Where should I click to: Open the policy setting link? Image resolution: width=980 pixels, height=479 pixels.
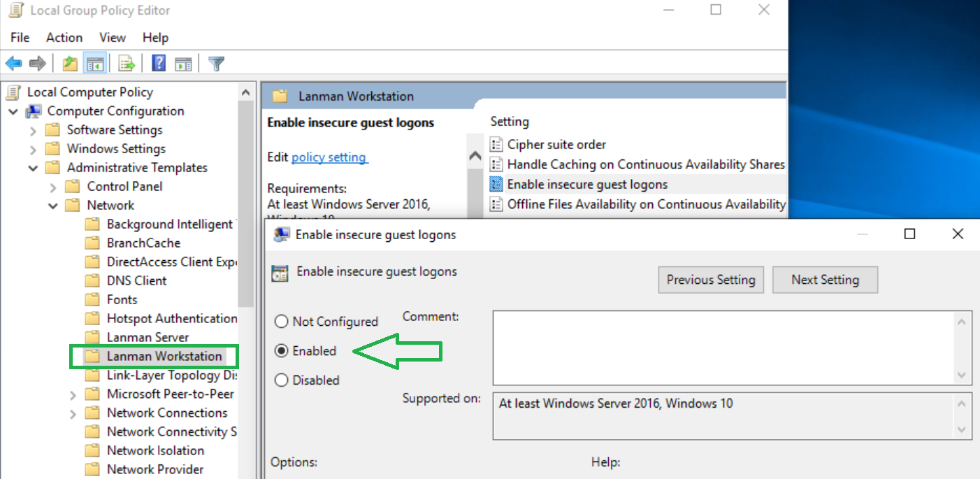[329, 157]
